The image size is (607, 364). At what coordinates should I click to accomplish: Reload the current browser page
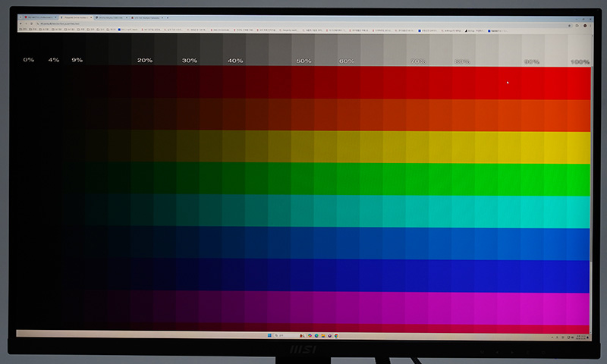tap(31, 24)
